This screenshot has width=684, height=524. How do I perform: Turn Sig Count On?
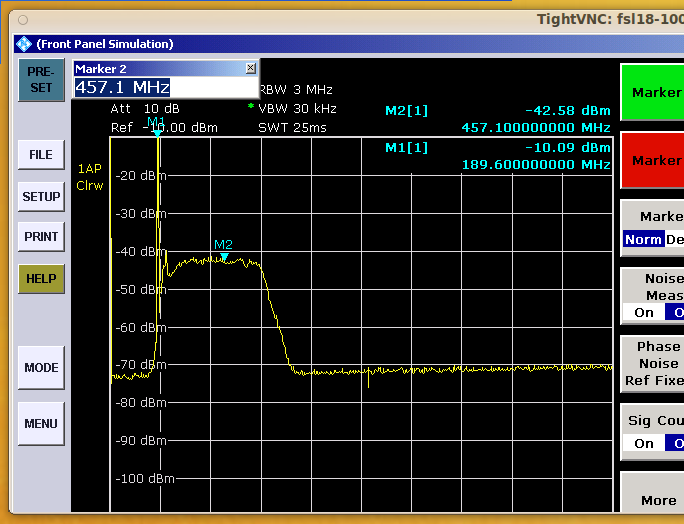pos(644,443)
